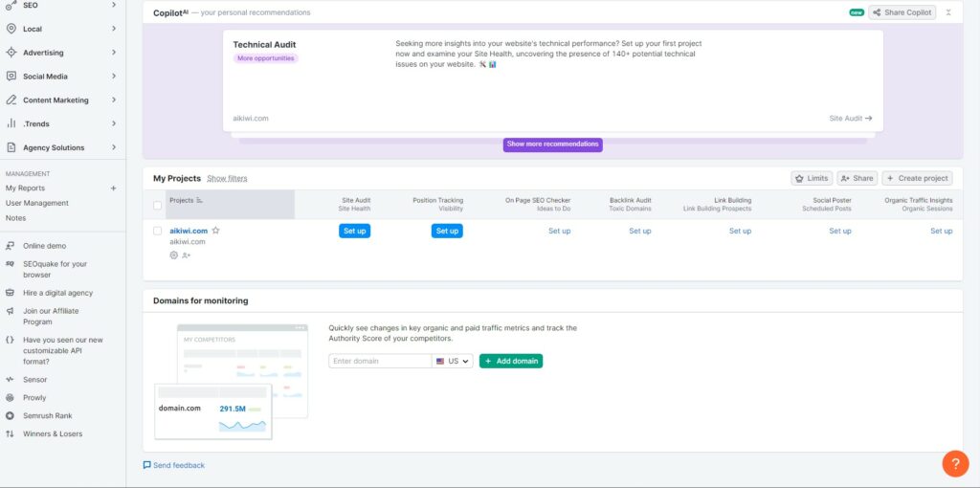
Task: Expand the SEO menu chevron
Action: (x=114, y=5)
